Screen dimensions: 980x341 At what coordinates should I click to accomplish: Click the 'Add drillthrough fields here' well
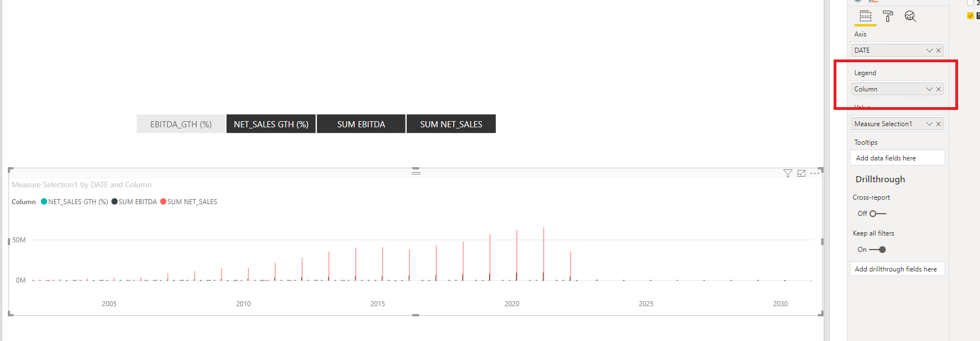point(898,269)
